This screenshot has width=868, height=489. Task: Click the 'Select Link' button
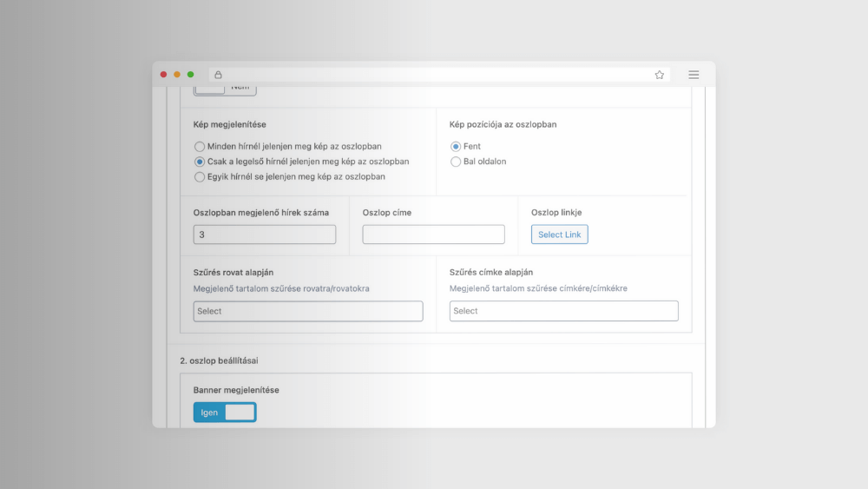point(560,235)
